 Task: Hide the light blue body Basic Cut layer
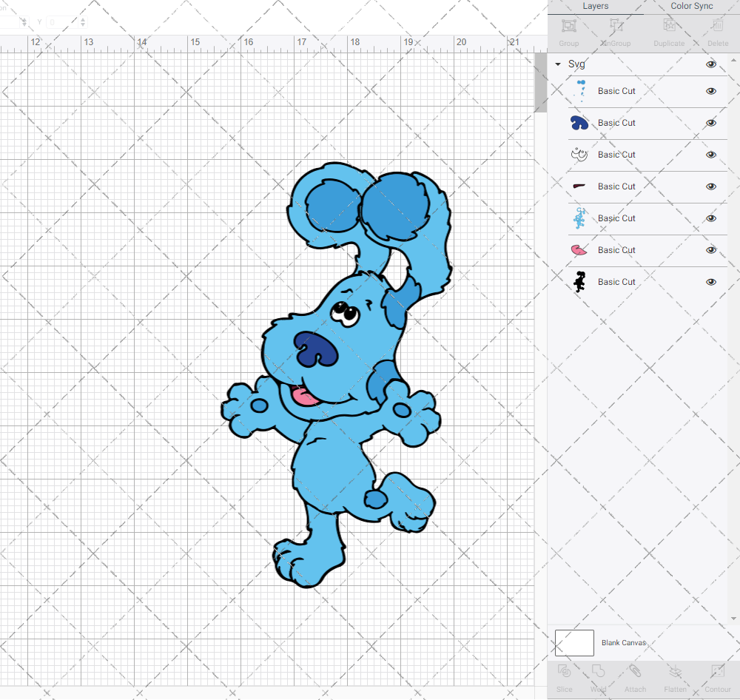pos(711,218)
